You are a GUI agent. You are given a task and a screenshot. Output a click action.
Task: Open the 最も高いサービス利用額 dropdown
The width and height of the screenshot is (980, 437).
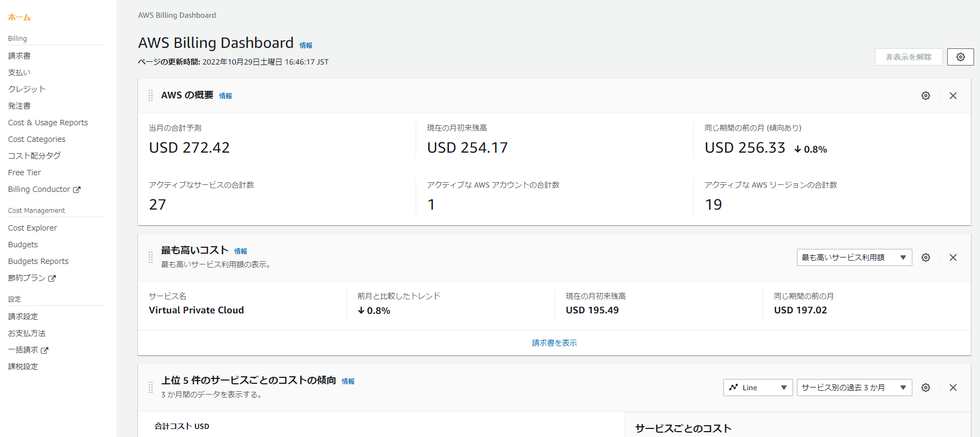point(854,257)
